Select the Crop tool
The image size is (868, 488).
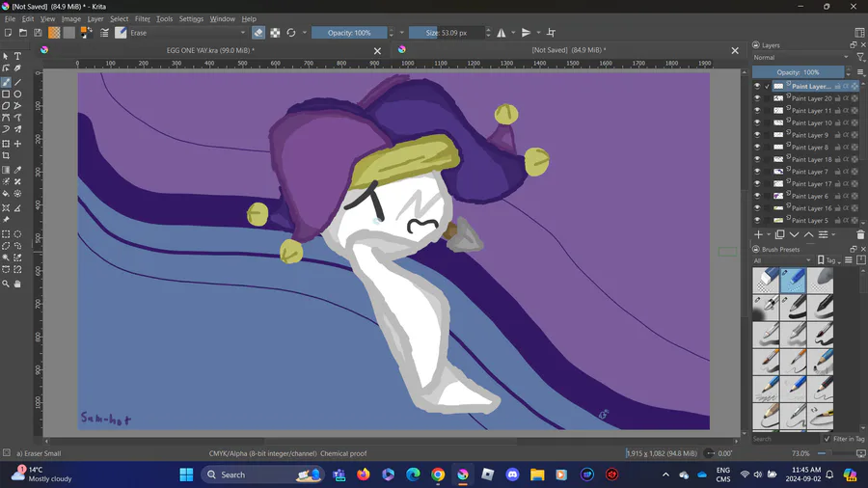point(6,156)
